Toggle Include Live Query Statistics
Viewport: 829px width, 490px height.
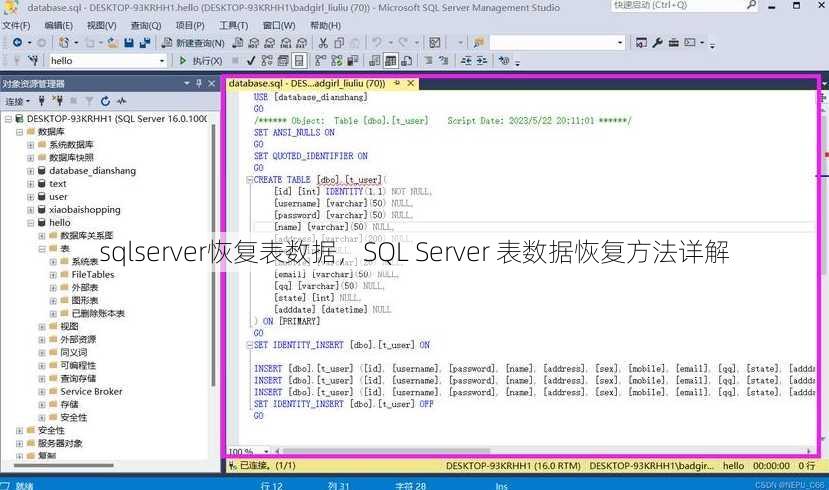tap(336, 61)
